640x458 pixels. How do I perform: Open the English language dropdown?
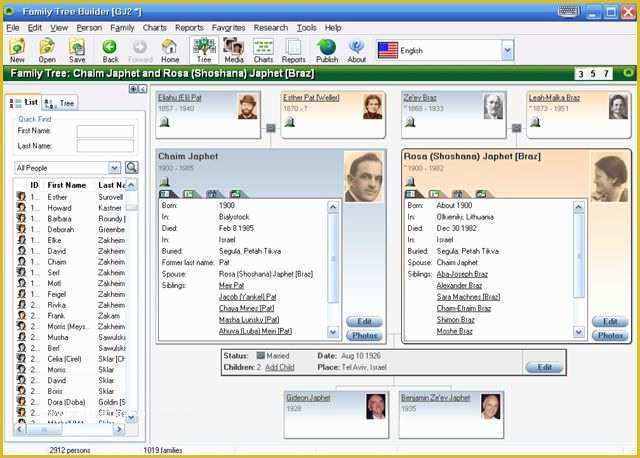tap(507, 51)
